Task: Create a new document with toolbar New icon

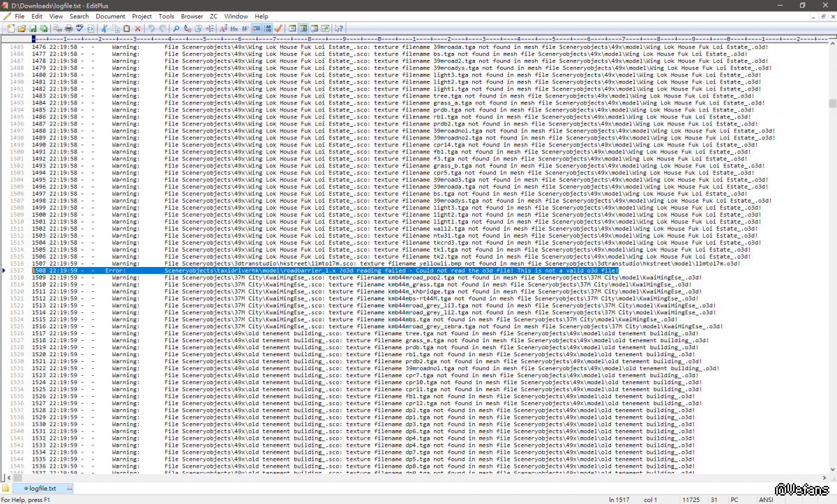Action: (x=10, y=28)
